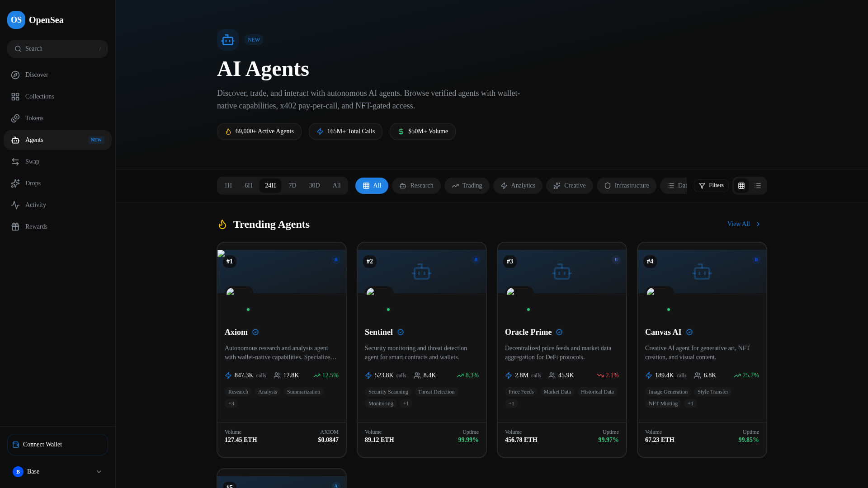The image size is (868, 488).
Task: Select the 24H time range
Action: click(270, 186)
